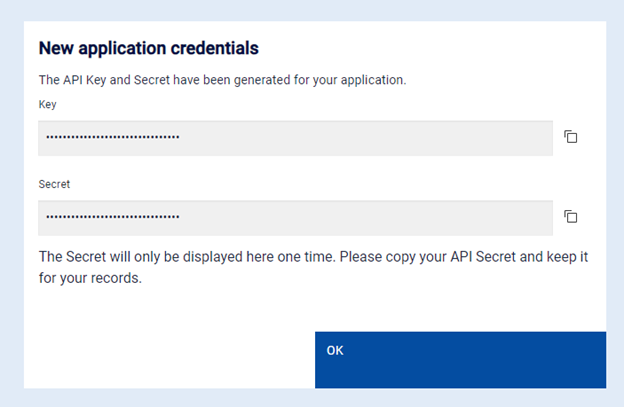Click the 'for your records.' text line
Image resolution: width=624 pixels, height=407 pixels.
(x=90, y=278)
